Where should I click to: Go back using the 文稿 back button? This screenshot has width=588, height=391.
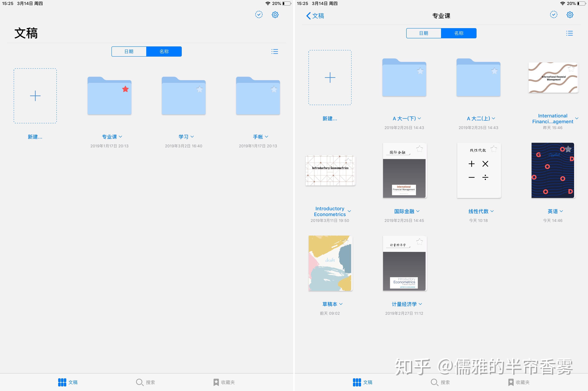coord(315,15)
